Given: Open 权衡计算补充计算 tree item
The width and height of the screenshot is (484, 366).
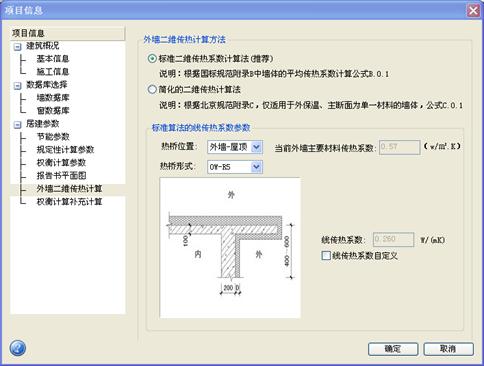Looking at the screenshot, I should (69, 202).
